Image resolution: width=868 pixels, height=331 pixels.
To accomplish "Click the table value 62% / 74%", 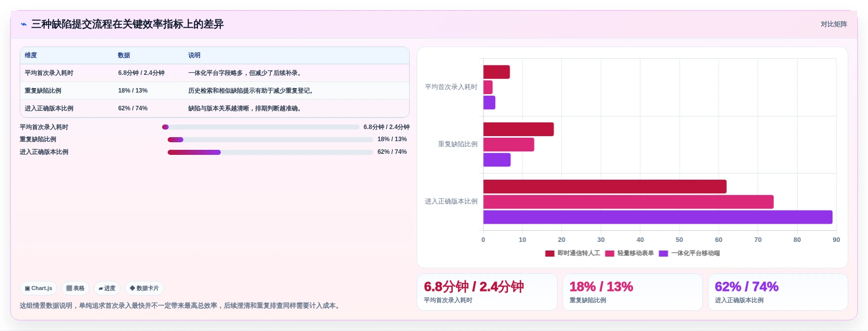I will point(133,108).
